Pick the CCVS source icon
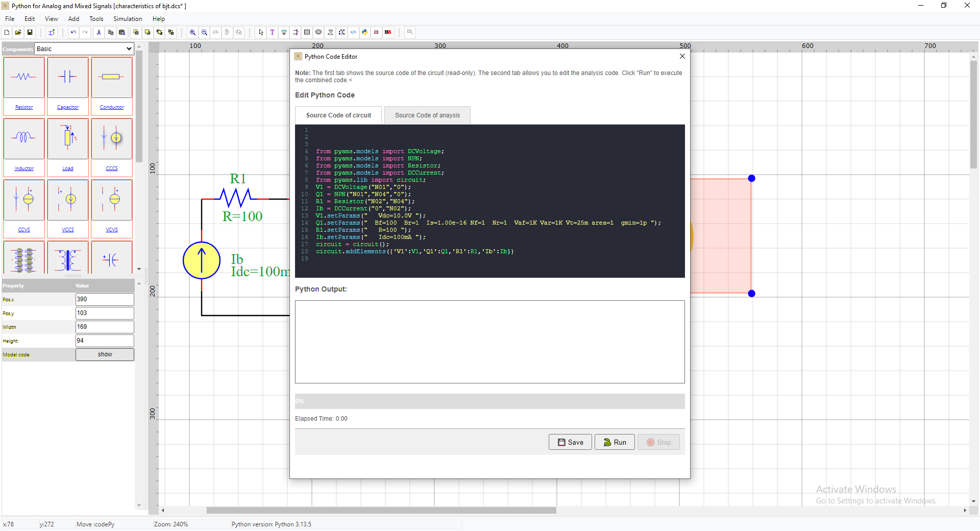980x531 pixels. click(x=24, y=200)
